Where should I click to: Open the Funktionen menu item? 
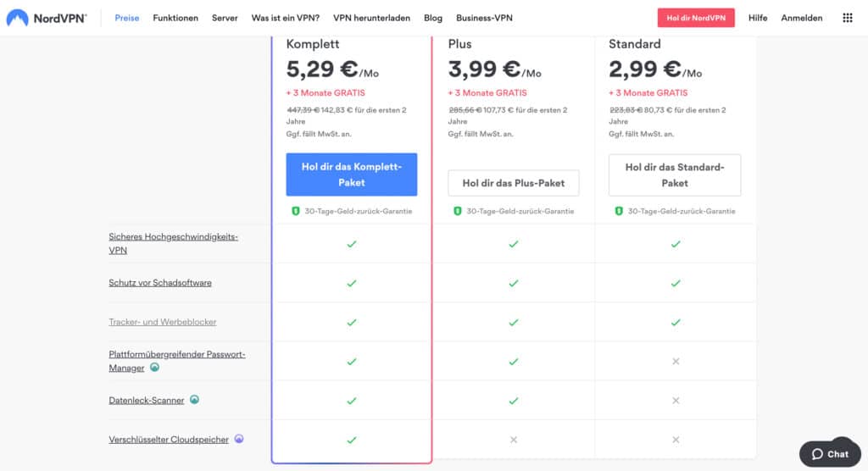175,18
